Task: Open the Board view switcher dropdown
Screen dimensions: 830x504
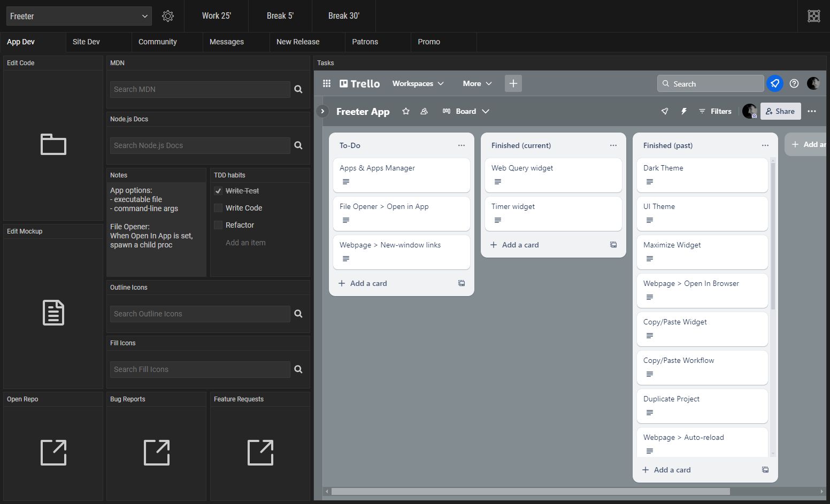Action: [466, 111]
